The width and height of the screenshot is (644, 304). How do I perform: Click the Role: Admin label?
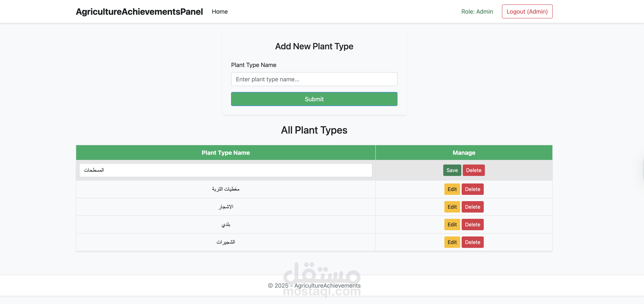point(477,11)
